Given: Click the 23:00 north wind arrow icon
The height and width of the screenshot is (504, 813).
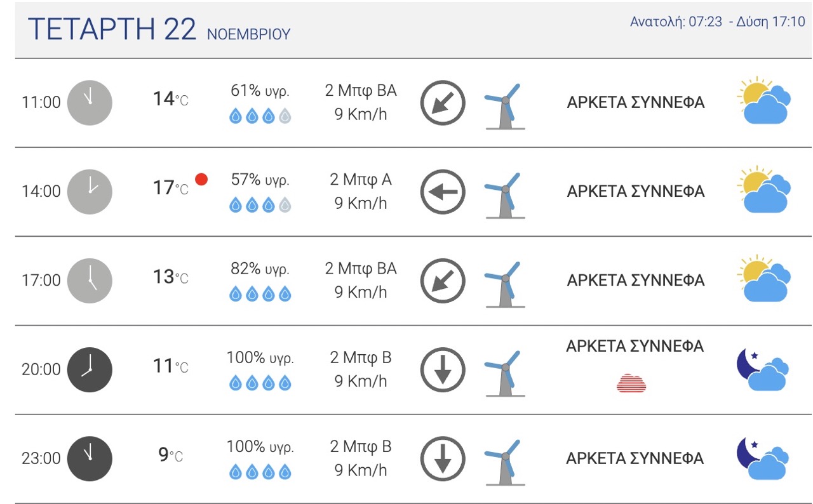Looking at the screenshot, I should (443, 458).
